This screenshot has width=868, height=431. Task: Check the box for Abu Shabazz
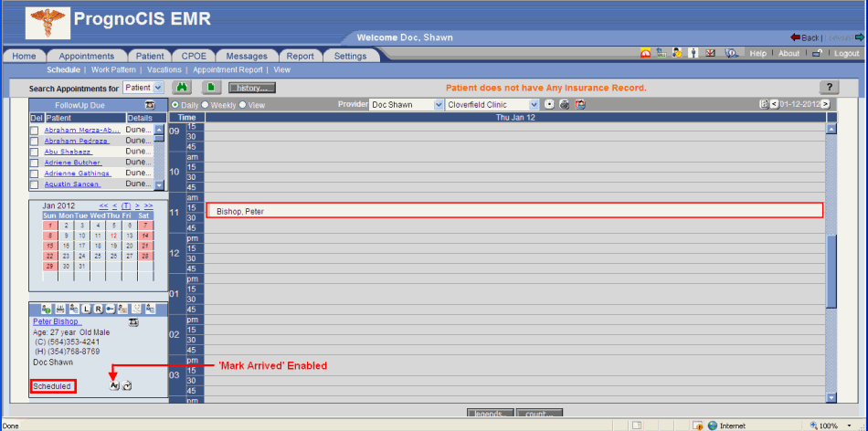(x=35, y=152)
